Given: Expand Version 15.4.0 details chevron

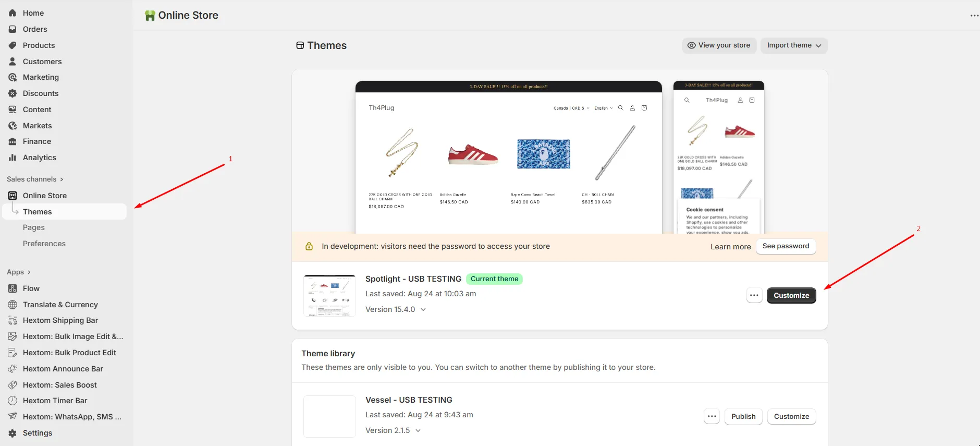Looking at the screenshot, I should pos(423,309).
